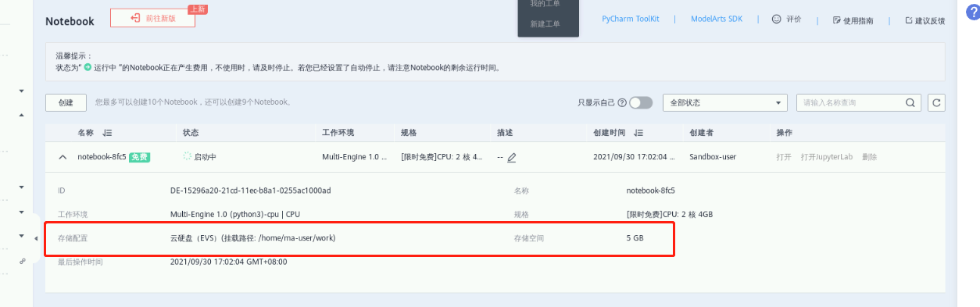Click the 启动中 status text
The image size is (980, 307).
coord(205,157)
